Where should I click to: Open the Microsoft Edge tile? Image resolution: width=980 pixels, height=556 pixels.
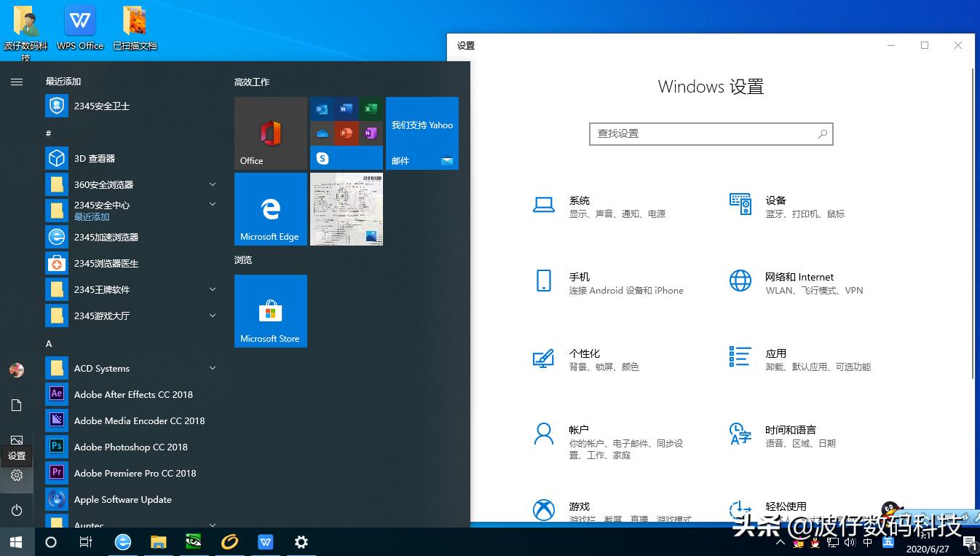[270, 209]
